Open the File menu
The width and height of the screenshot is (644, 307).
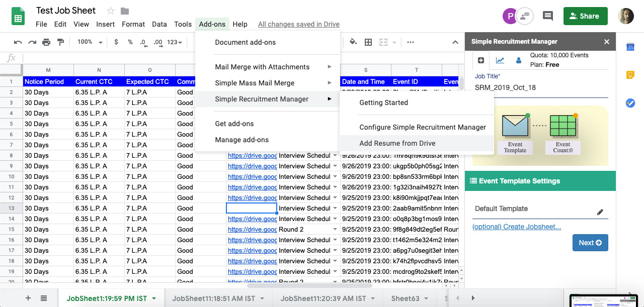pos(41,24)
